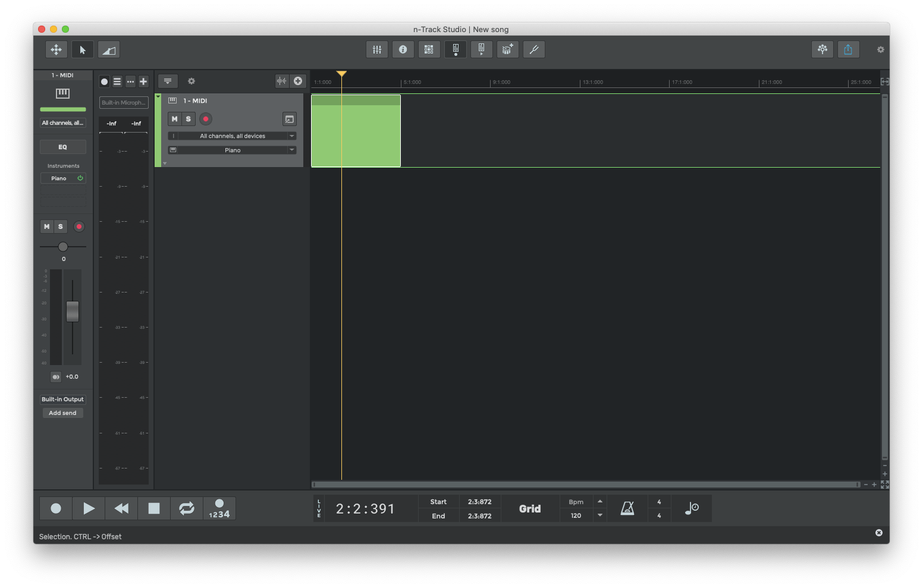Open the Piano instrument dropdown
This screenshot has width=923, height=588.
tap(232, 150)
